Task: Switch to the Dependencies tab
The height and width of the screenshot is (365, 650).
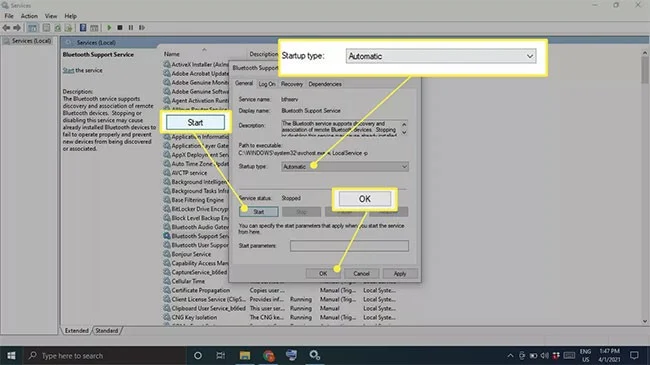Action: [x=325, y=84]
